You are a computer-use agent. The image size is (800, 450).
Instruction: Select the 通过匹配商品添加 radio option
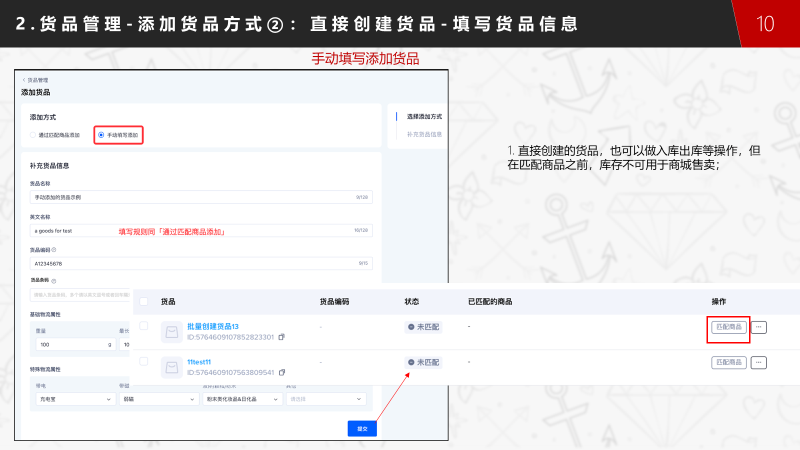point(33,134)
